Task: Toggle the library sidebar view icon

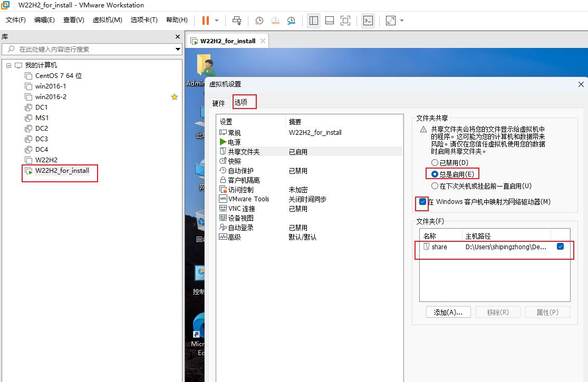Action: [314, 21]
